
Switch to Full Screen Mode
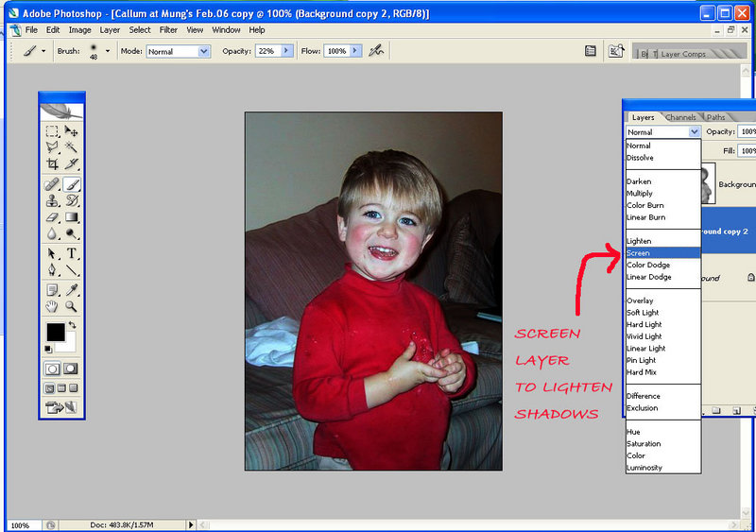point(74,388)
